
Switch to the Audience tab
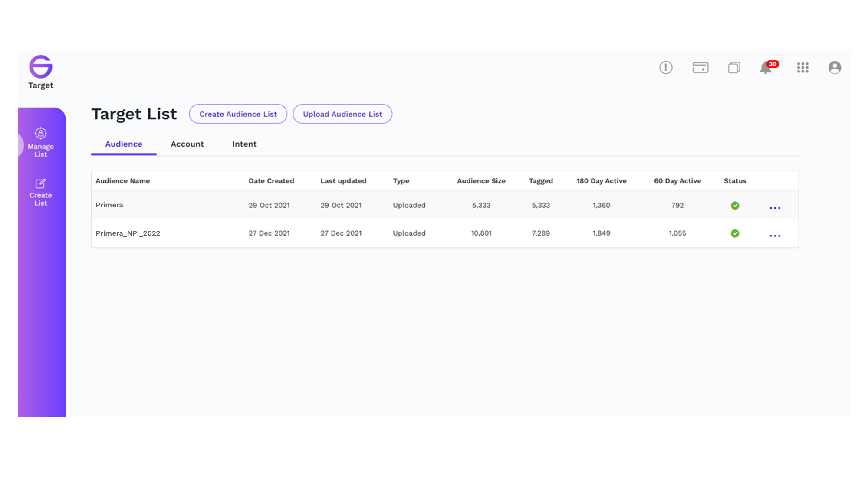(124, 144)
